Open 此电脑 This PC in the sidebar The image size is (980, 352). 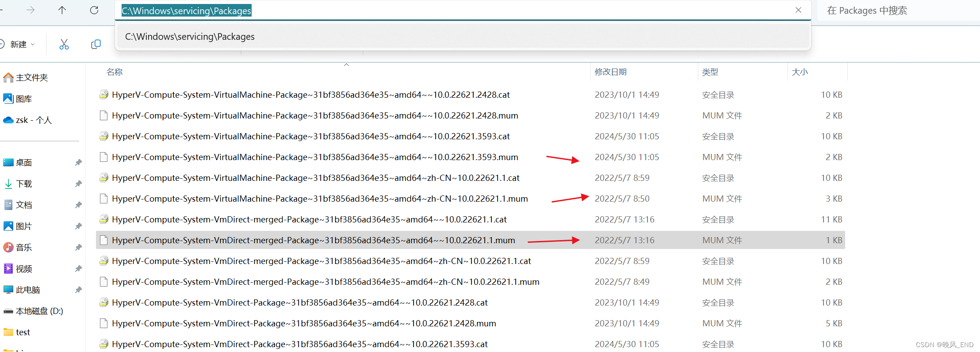22,290
